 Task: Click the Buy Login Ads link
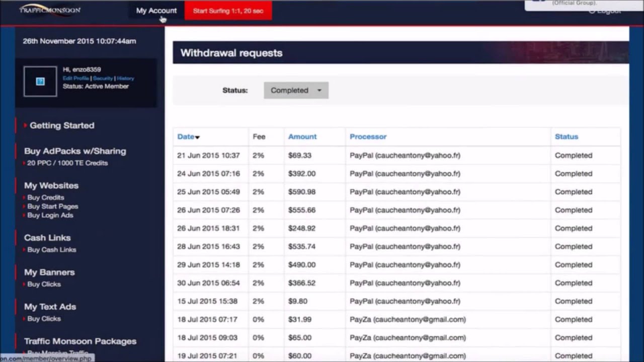(50, 215)
